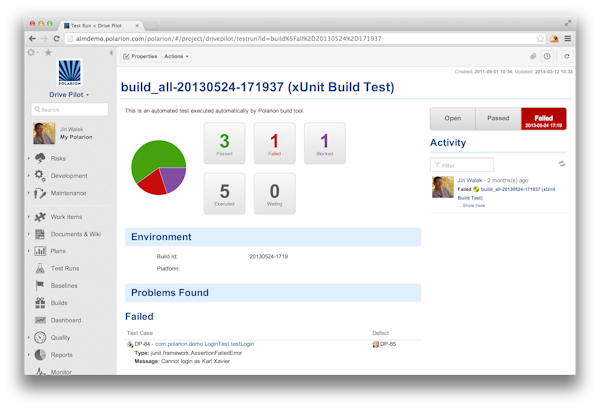Open the history clock icon
Screen dimensions: 600x409
547,56
